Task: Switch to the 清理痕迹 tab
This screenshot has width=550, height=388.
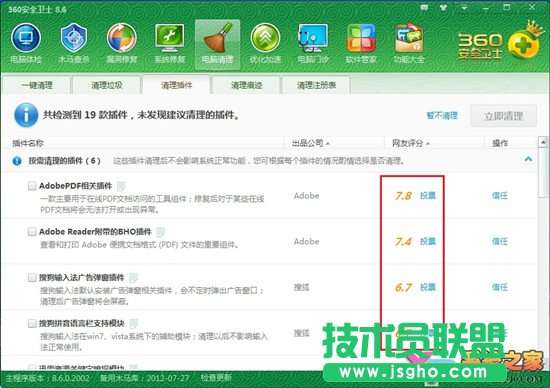Action: pyautogui.click(x=246, y=85)
